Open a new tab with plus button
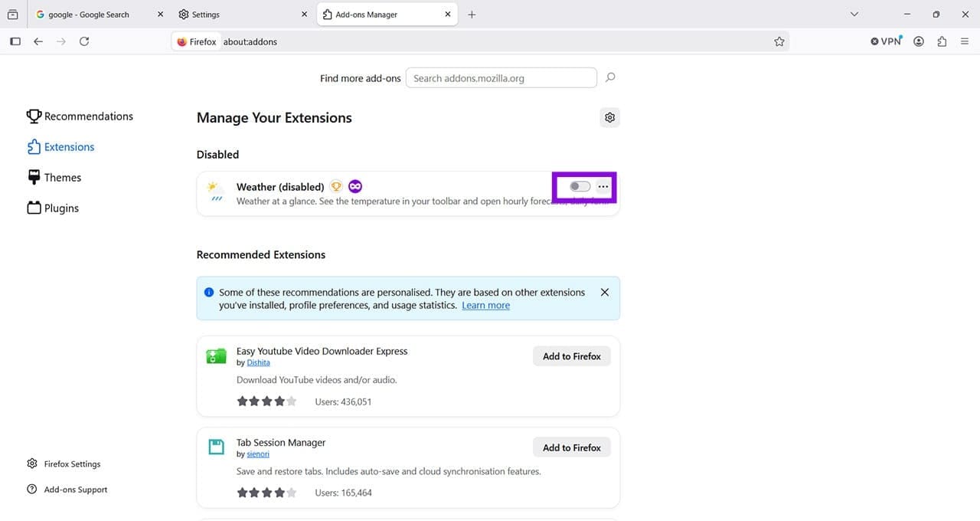 472,15
